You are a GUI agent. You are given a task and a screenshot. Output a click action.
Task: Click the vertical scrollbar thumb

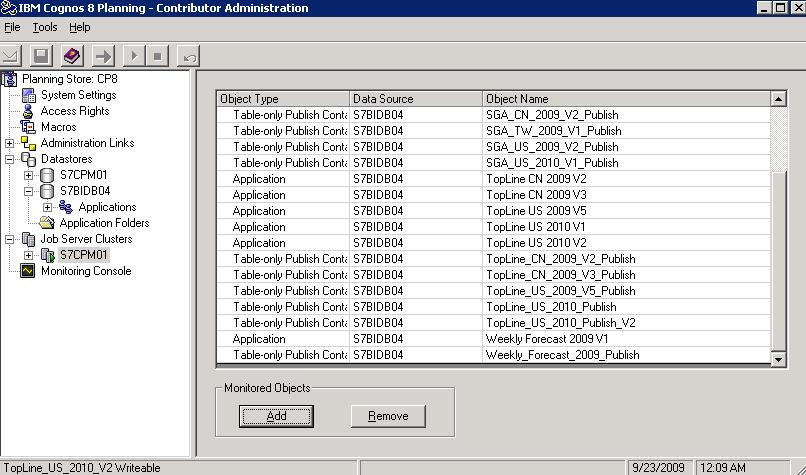[778, 262]
